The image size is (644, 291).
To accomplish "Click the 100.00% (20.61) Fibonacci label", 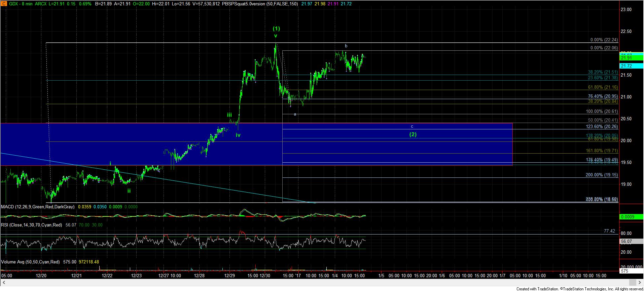I will tap(602, 111).
